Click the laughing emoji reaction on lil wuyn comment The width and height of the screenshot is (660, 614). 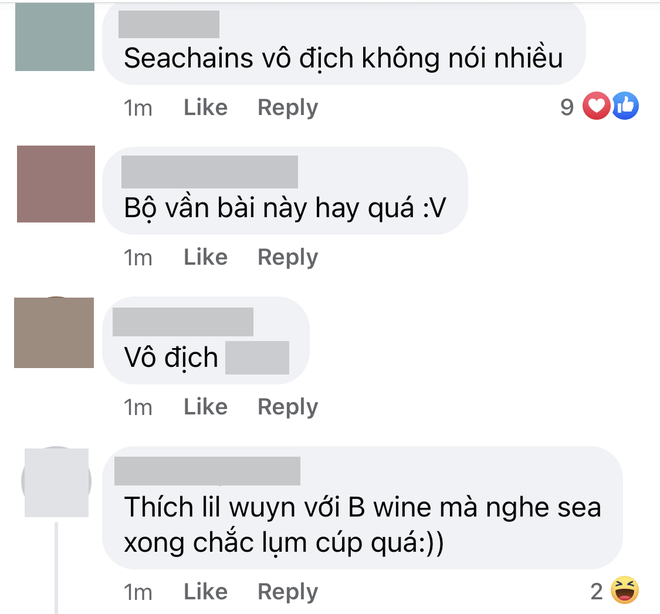click(x=625, y=590)
